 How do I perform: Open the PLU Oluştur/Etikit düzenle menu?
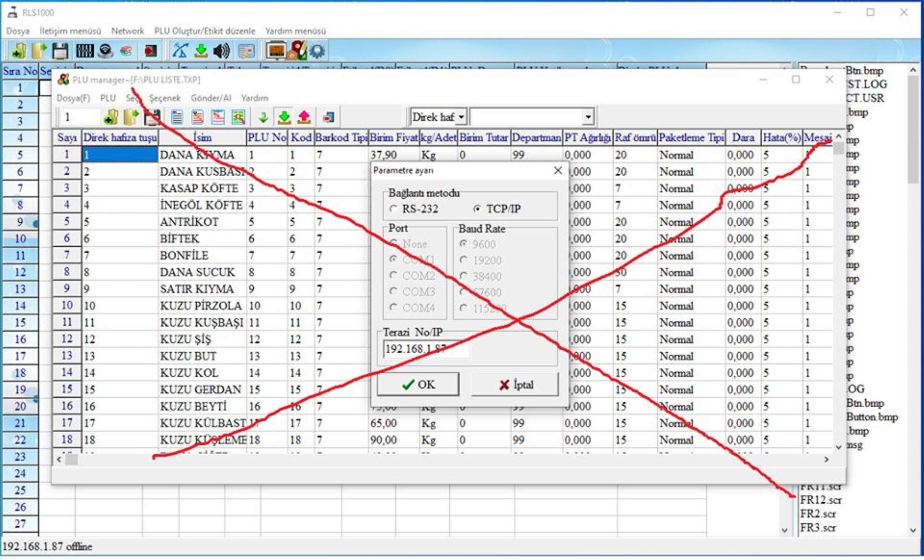tap(205, 31)
